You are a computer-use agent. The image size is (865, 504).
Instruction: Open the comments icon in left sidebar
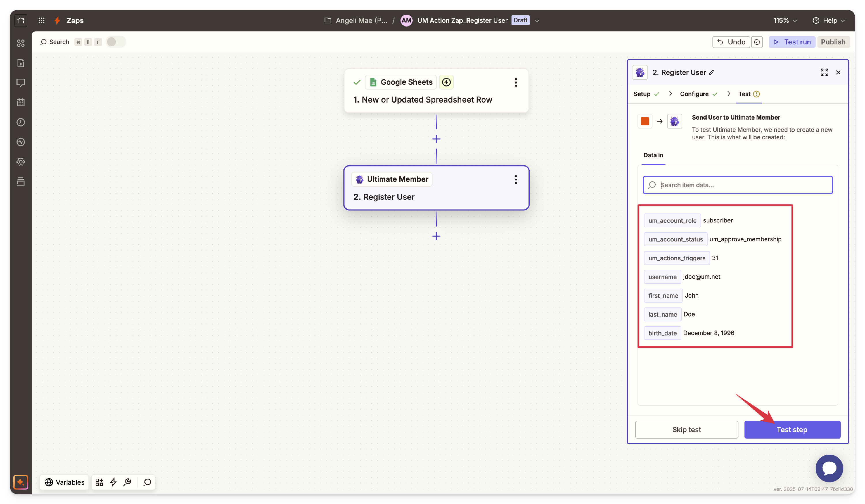tap(20, 83)
